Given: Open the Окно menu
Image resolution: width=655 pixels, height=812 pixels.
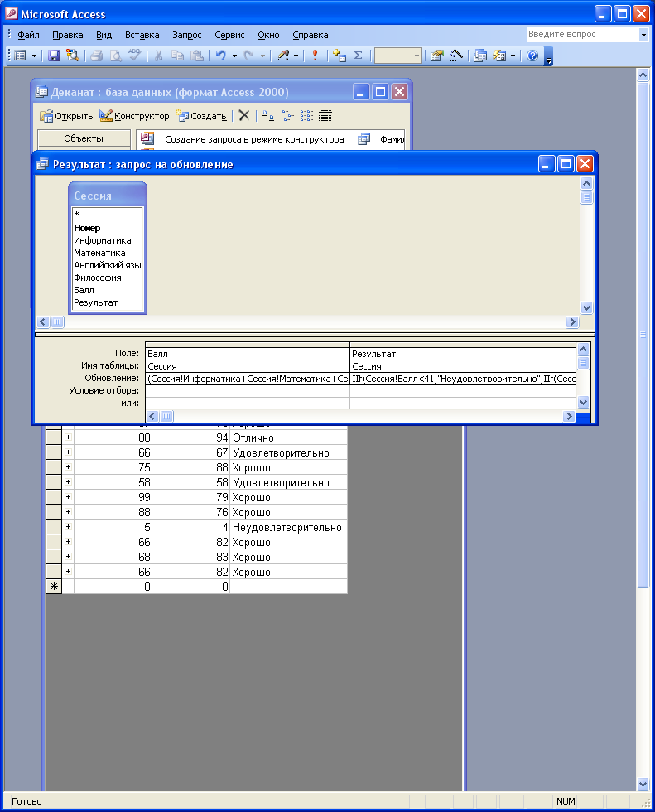Looking at the screenshot, I should click(268, 35).
